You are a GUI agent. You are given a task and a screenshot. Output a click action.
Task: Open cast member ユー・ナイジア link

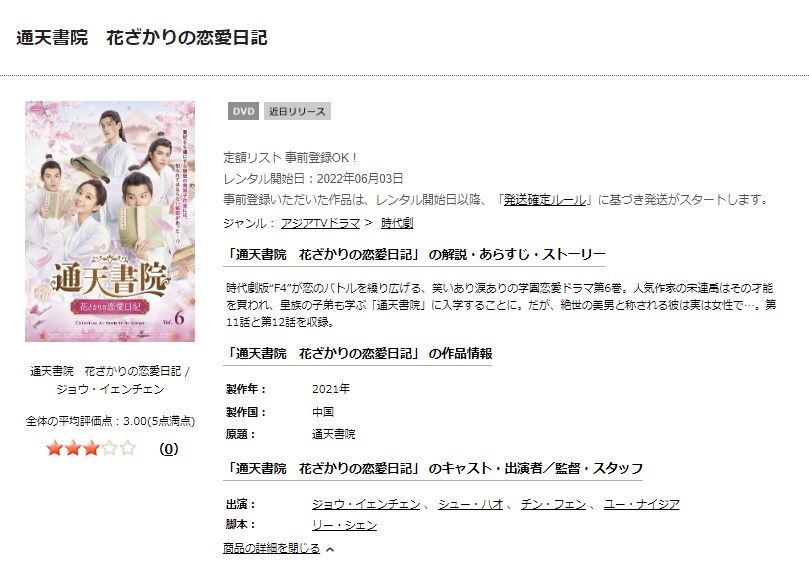[x=641, y=504]
